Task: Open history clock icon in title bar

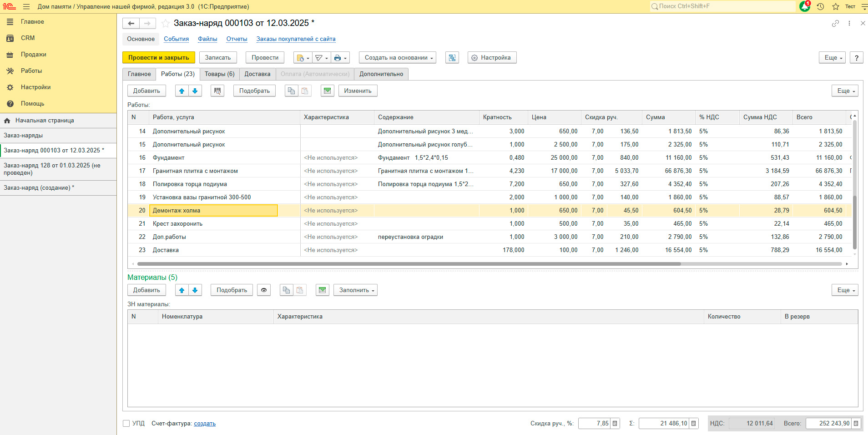Action: [820, 6]
